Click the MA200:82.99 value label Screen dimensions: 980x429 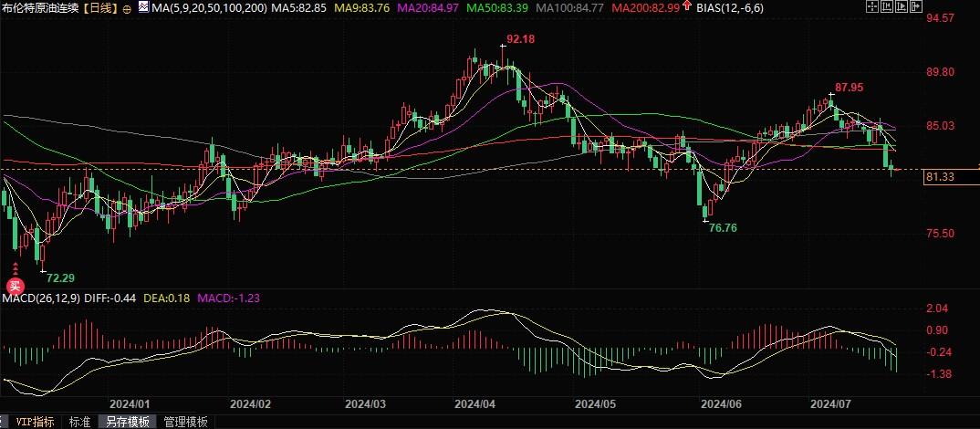(x=646, y=8)
